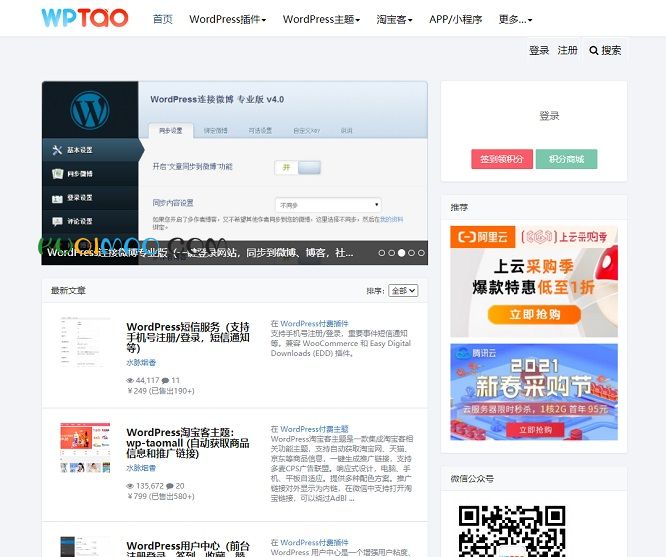Click the 登录设置 sidebar icon

(x=57, y=198)
